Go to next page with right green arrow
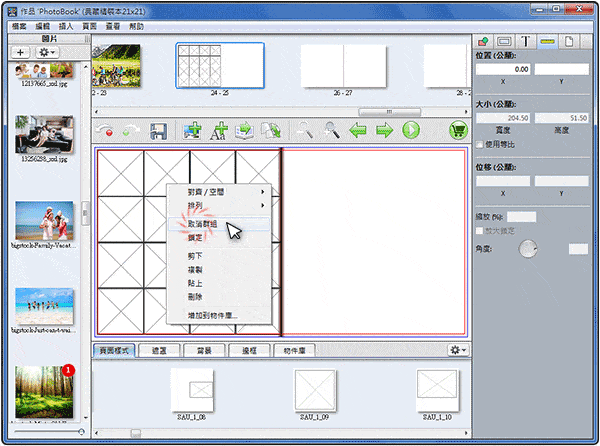Image resolution: width=600 pixels, height=446 pixels. point(384,130)
